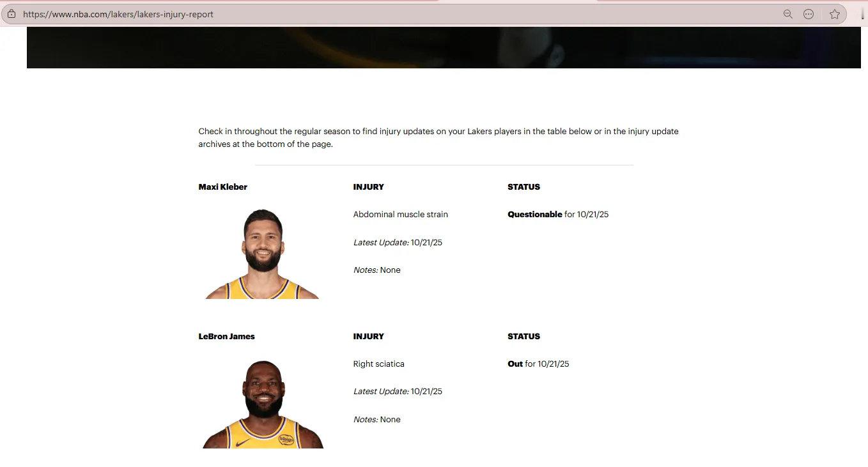Viewport: 868px width, 467px height.
Task: Click LeBron James's headshot photo
Action: (263, 404)
